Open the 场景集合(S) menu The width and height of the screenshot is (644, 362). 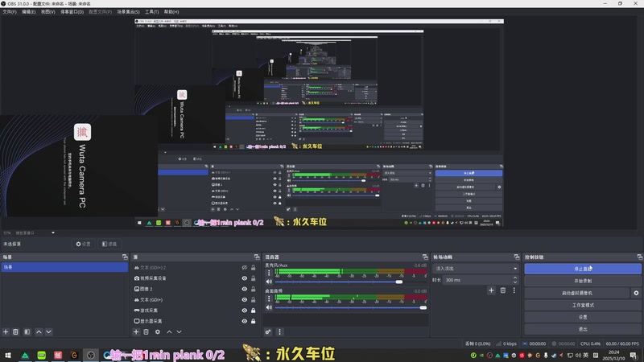[128, 12]
